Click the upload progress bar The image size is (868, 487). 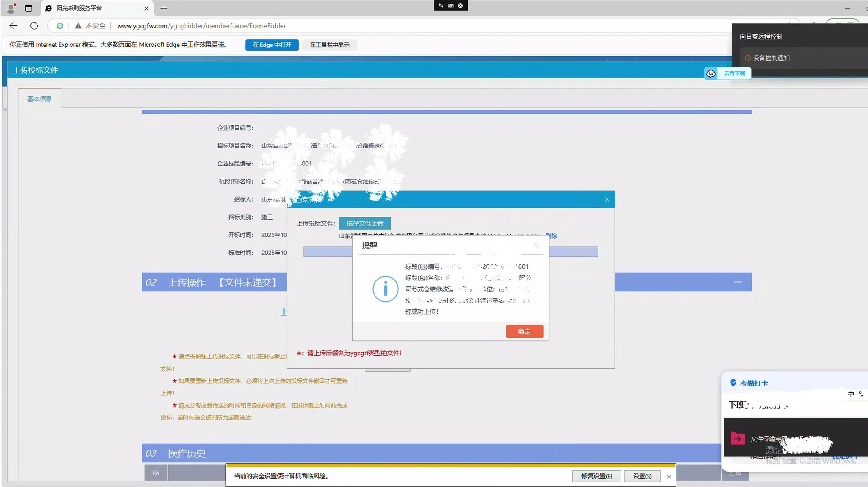click(x=327, y=252)
